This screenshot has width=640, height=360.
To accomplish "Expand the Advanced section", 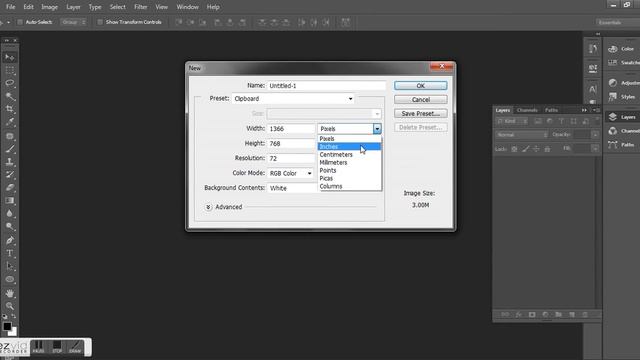I will pos(208,207).
